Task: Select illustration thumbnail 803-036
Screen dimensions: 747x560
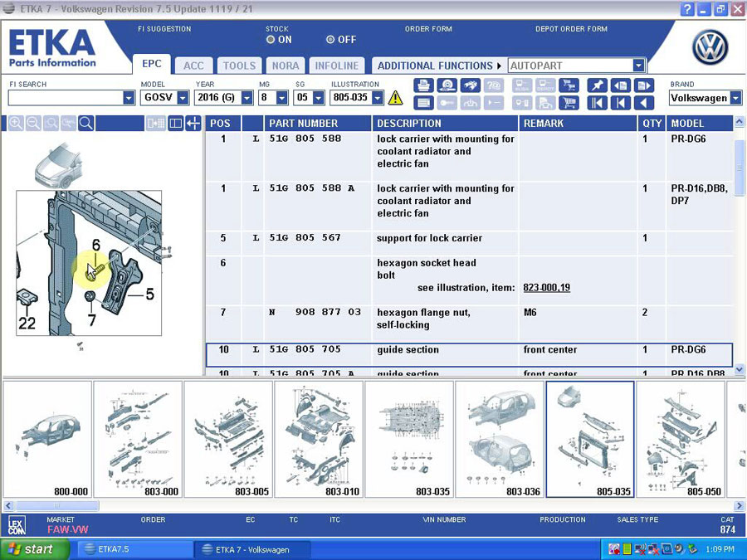Action: [x=500, y=439]
